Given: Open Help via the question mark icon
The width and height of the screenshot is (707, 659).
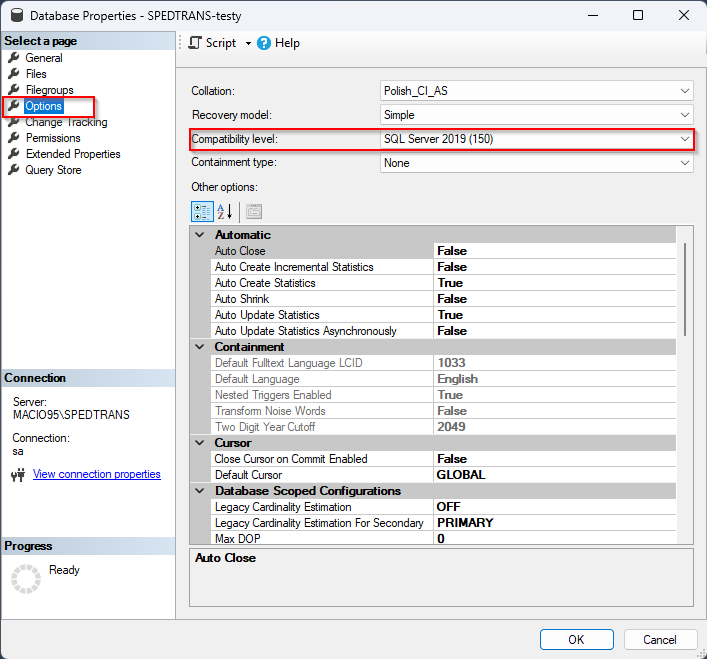Looking at the screenshot, I should tap(264, 43).
